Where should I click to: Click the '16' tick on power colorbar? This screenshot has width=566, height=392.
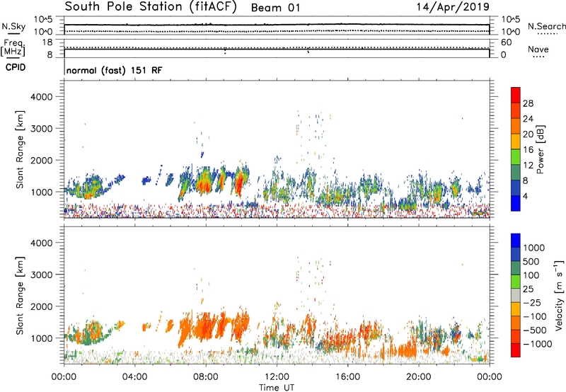(x=528, y=150)
